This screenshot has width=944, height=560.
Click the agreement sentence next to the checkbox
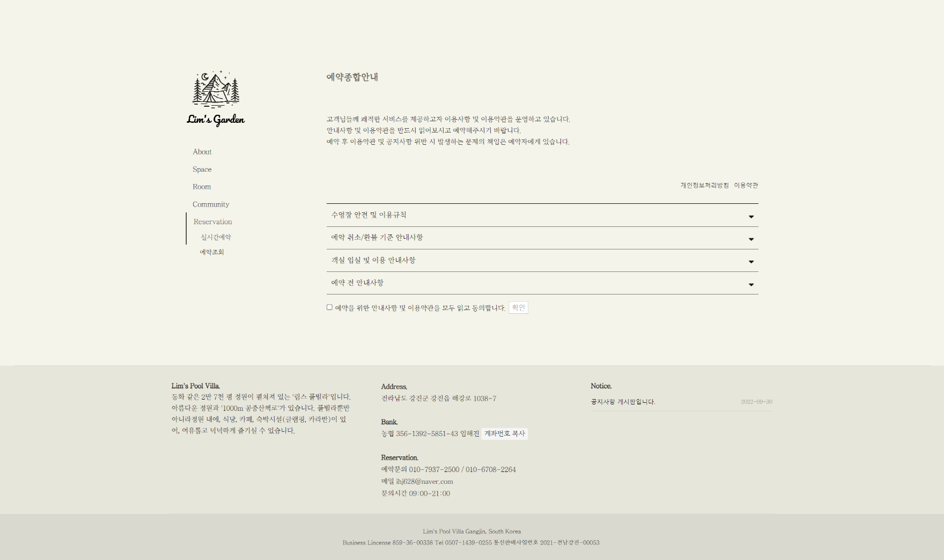click(420, 308)
